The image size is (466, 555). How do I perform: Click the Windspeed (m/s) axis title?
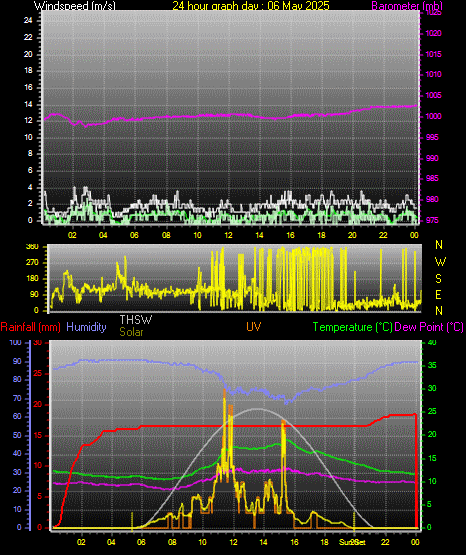tap(74, 5)
